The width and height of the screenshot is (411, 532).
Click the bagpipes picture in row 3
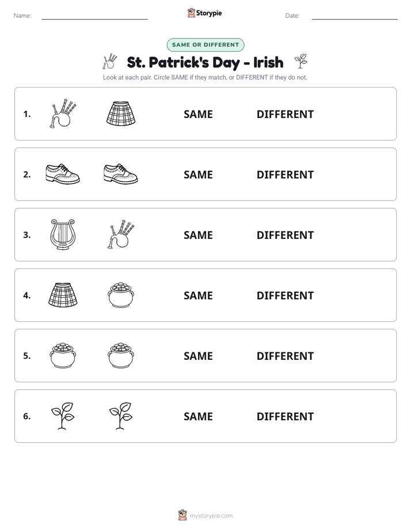(x=121, y=234)
